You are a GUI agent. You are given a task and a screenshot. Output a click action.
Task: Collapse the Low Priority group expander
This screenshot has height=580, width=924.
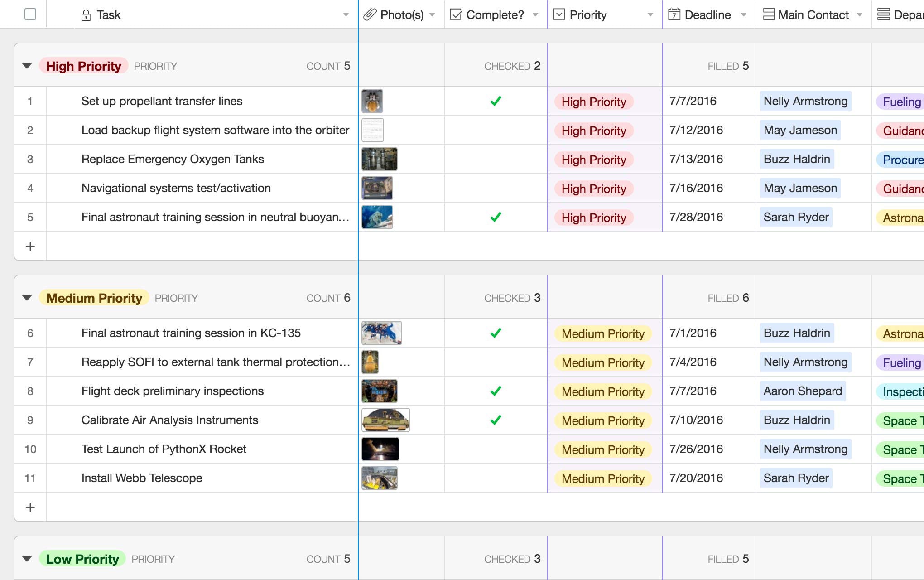pyautogui.click(x=27, y=558)
